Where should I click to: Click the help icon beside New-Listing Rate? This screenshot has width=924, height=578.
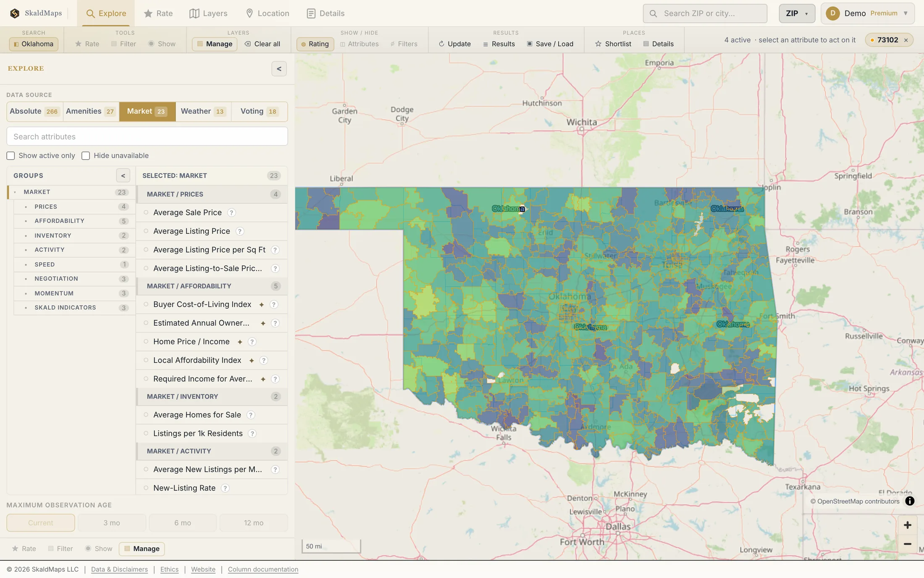click(225, 488)
